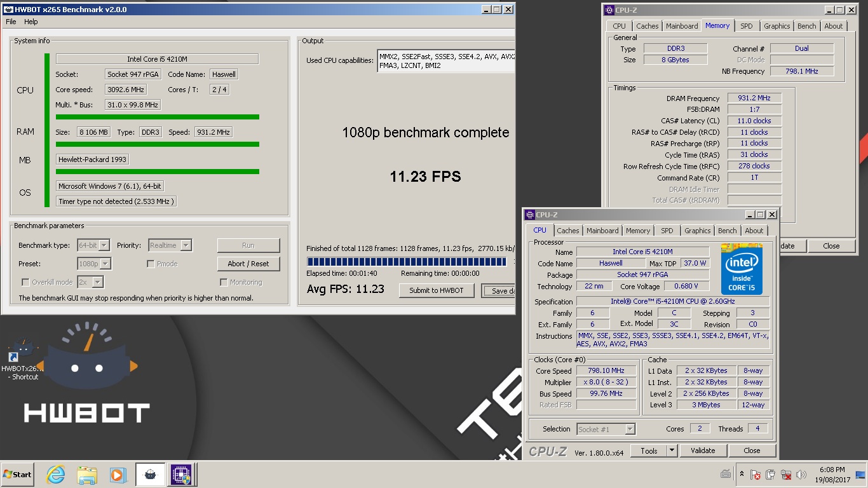Screen dimensions: 868x488
Task: Toggle the Overkill mode checkbox
Action: tap(25, 282)
